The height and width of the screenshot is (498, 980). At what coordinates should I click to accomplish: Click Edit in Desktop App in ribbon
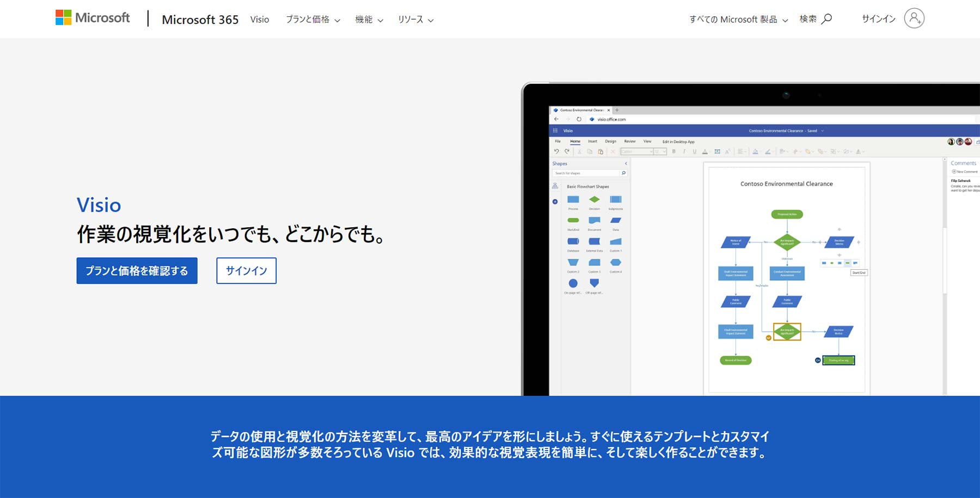pyautogui.click(x=678, y=142)
